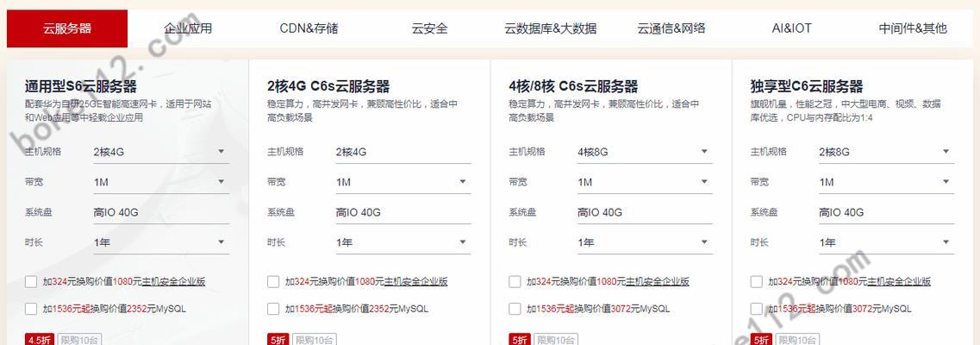Go to the 云安全 tab
Viewport: 980px width, 345px height.
pyautogui.click(x=429, y=28)
